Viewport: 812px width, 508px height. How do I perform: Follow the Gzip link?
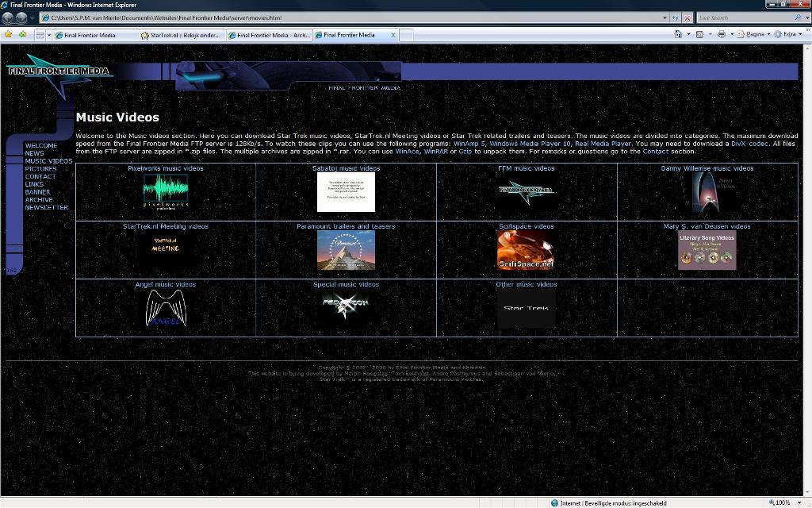click(x=465, y=152)
